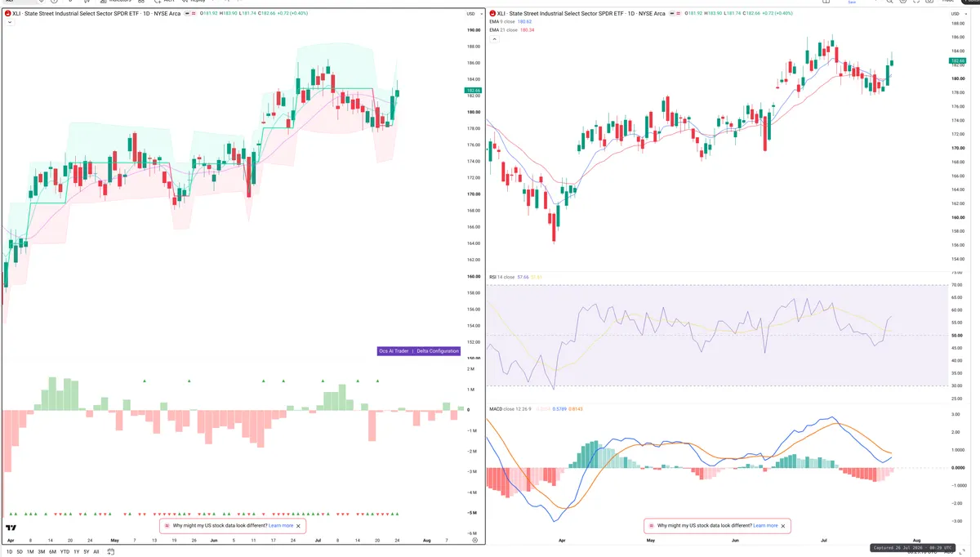Select the EMA 9 close legend
The height and width of the screenshot is (557, 980).
tap(502, 22)
